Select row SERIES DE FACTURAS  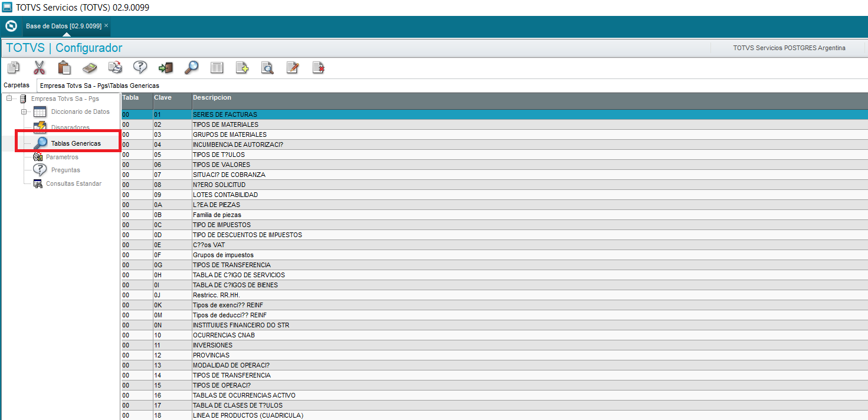click(x=494, y=114)
